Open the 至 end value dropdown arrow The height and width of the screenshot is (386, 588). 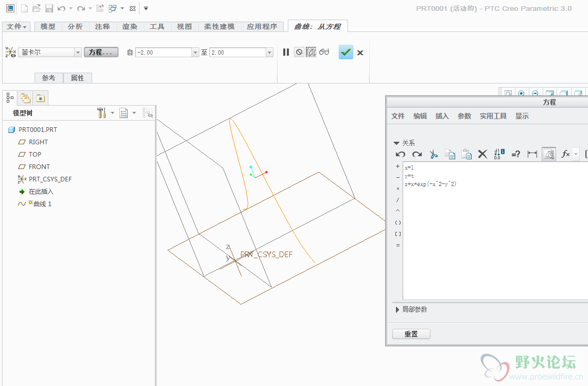click(269, 52)
